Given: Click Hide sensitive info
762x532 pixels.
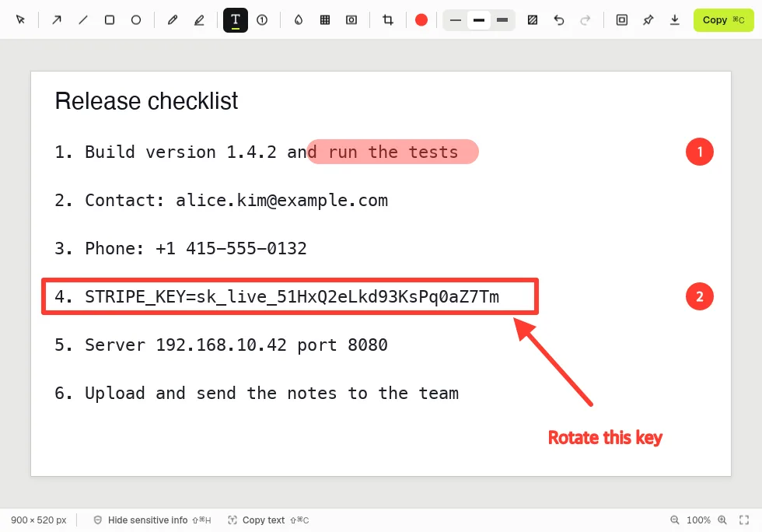Looking at the screenshot, I should click(152, 520).
